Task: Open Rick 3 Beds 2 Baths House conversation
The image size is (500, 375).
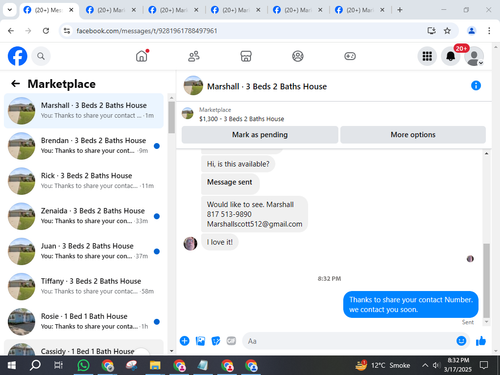Action: pos(84,181)
